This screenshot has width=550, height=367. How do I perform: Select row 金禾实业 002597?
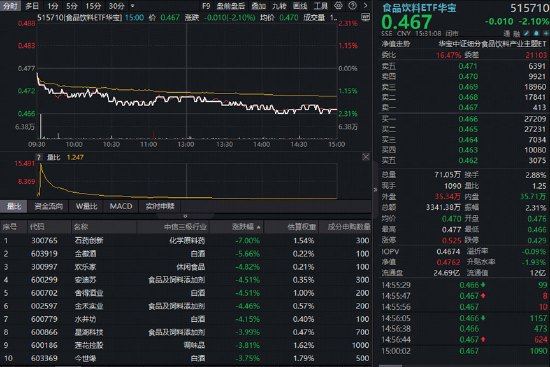click(186, 306)
